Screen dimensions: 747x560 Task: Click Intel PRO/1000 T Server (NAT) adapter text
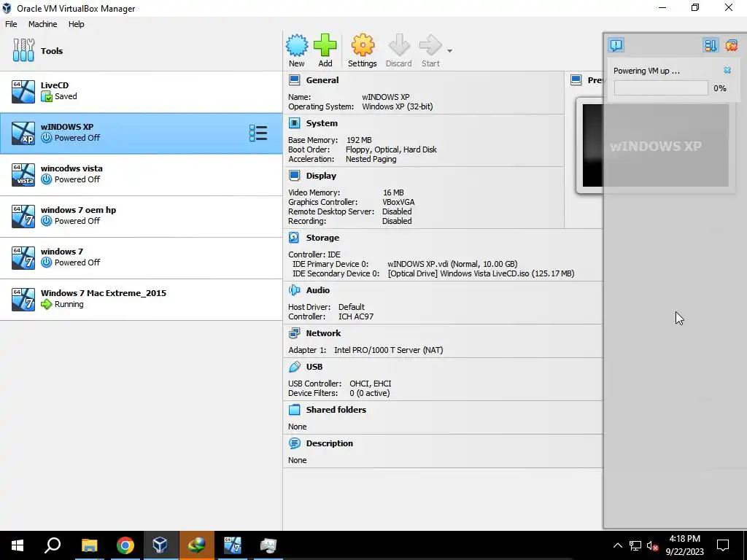point(388,350)
